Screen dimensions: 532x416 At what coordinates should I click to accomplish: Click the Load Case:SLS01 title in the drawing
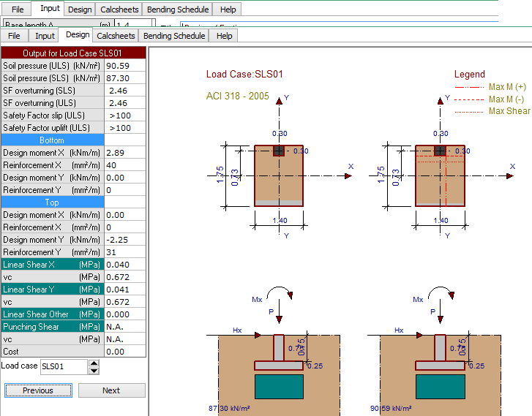(x=244, y=74)
